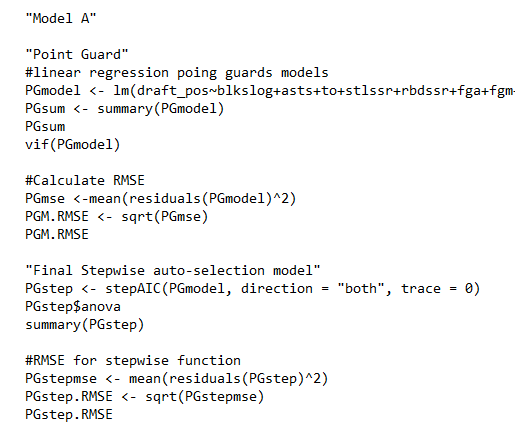
Task: Click the #Calculate RMSE comment
Action: (85, 181)
